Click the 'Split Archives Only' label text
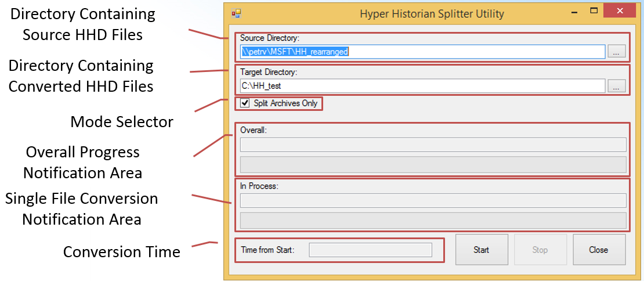The image size is (644, 281). point(285,103)
